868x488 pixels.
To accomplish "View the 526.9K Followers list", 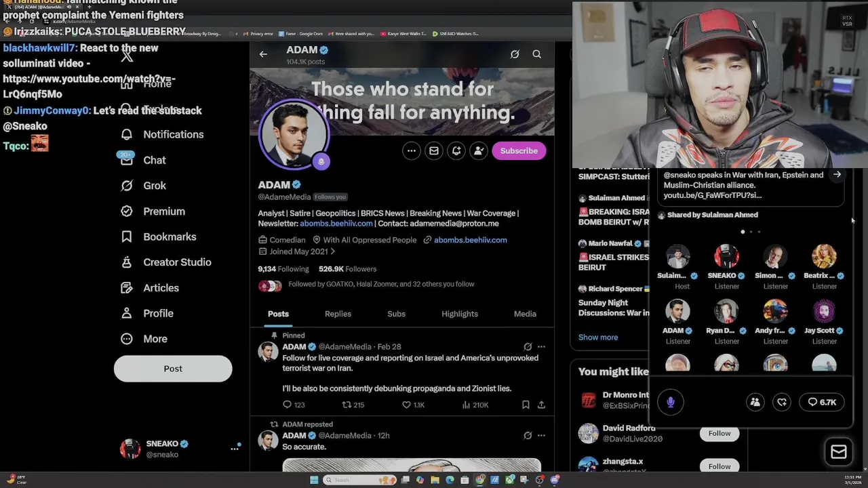I will tap(347, 269).
